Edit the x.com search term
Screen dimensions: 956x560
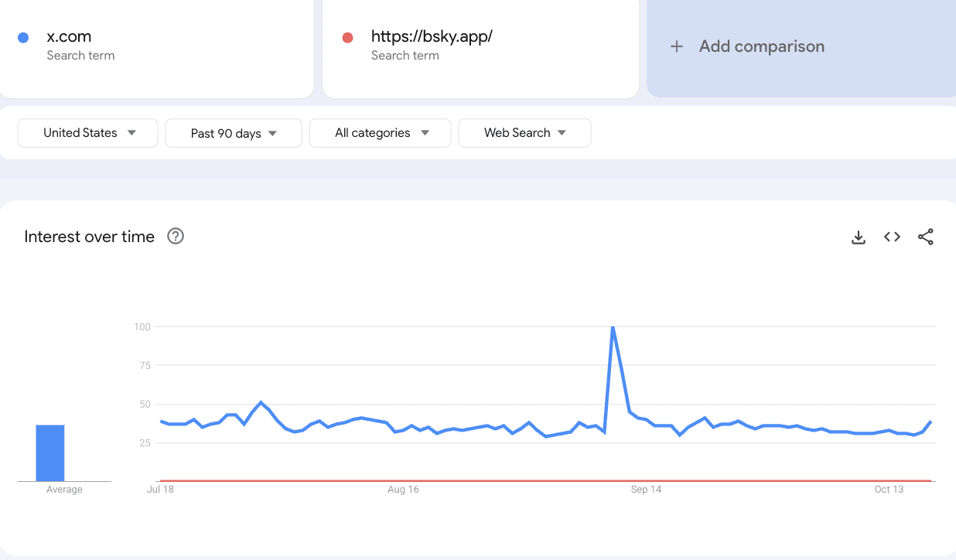coord(69,36)
